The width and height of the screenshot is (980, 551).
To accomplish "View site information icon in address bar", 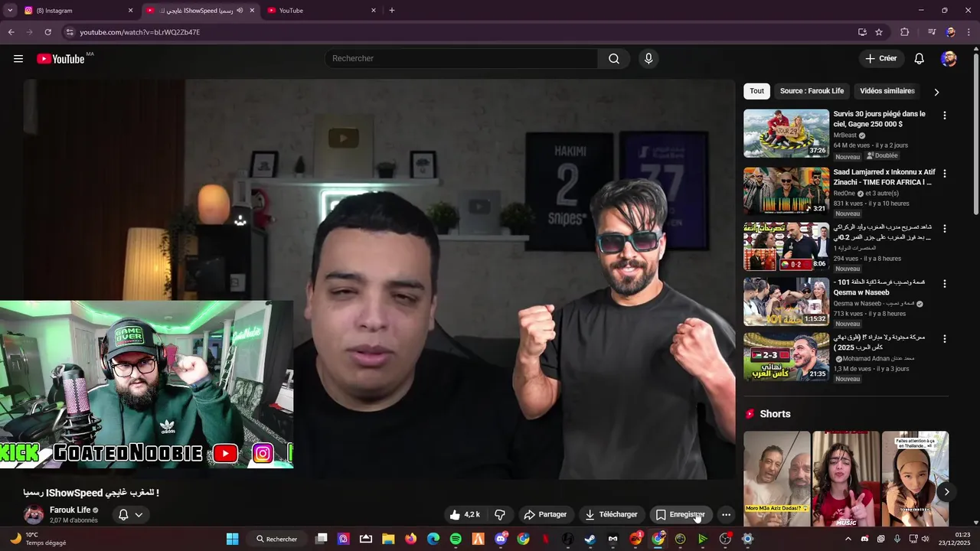I will 70,32.
